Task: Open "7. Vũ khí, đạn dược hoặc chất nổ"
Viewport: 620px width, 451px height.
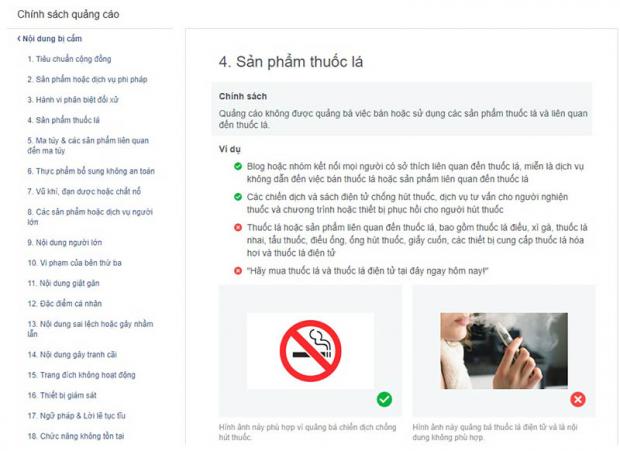Action: [84, 192]
